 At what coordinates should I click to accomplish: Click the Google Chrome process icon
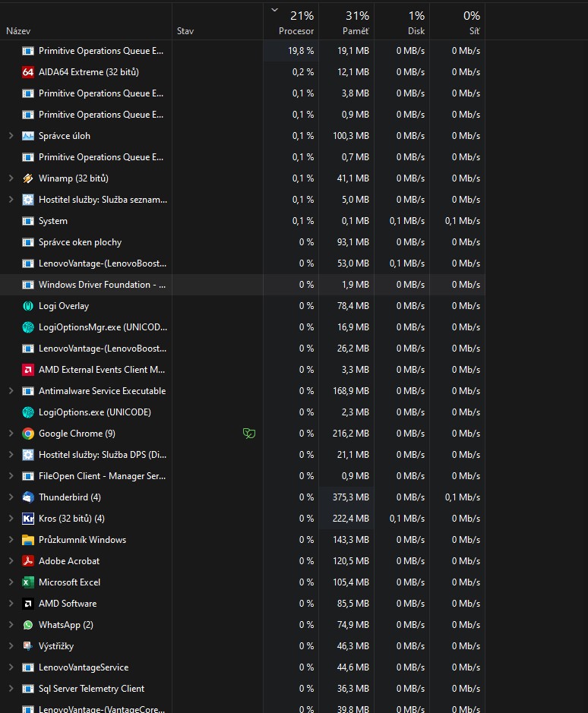28,434
